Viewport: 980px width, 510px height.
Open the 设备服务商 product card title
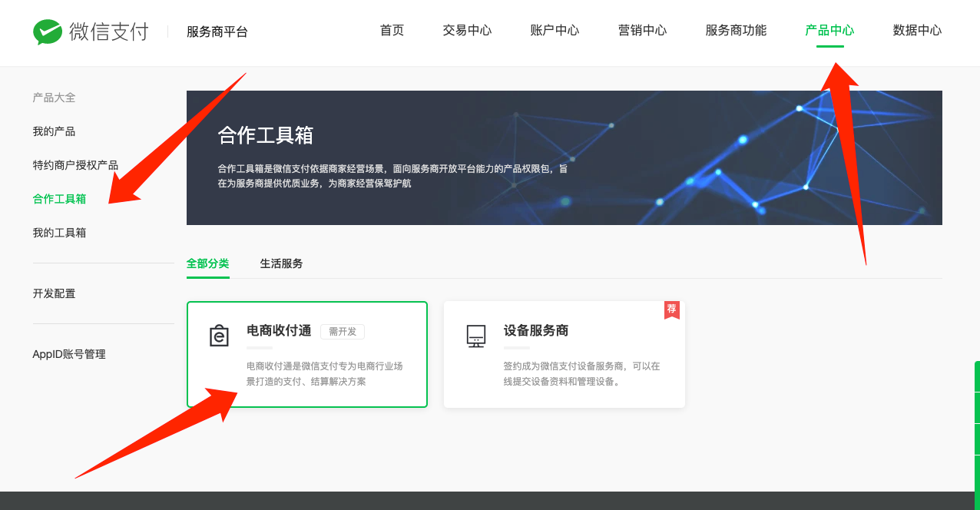tap(536, 331)
